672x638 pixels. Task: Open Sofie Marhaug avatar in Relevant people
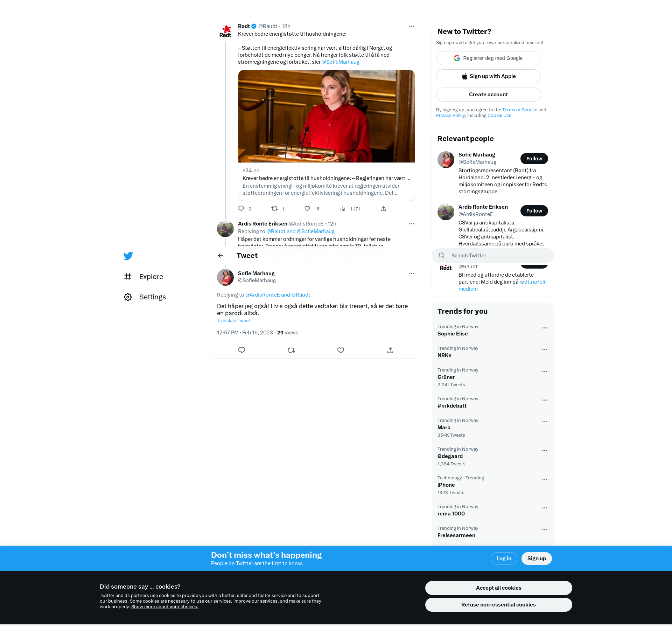pos(446,160)
